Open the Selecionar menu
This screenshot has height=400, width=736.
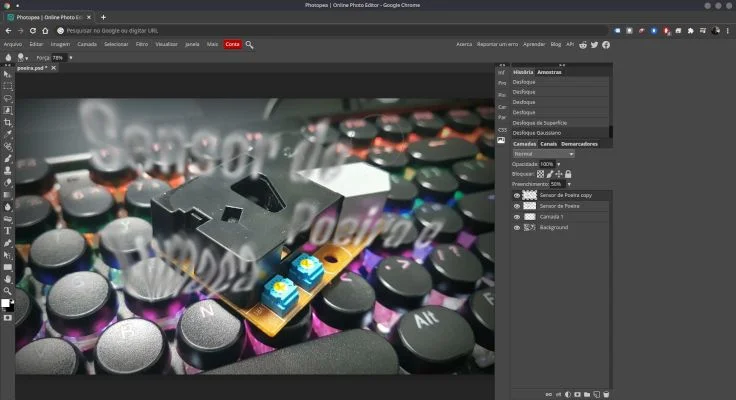pos(116,44)
